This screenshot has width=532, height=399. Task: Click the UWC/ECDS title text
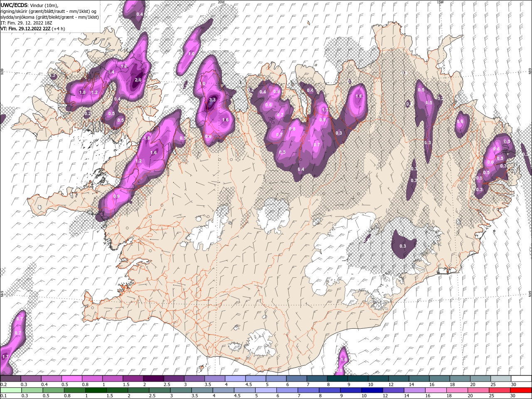pyautogui.click(x=14, y=5)
